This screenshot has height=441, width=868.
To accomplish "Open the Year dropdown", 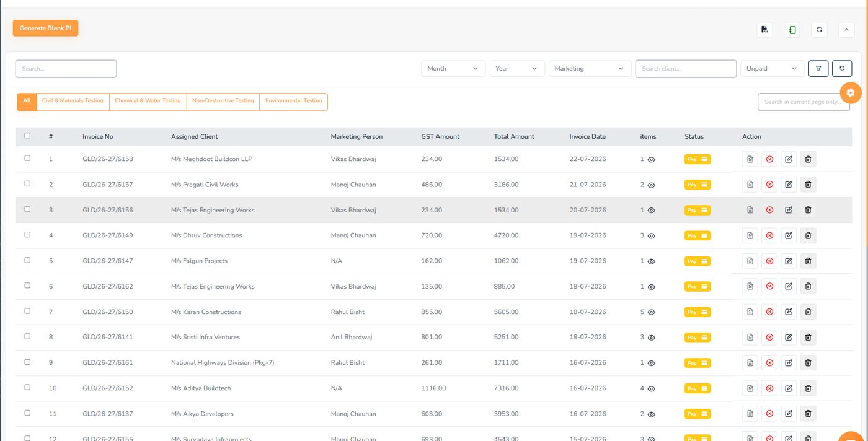I will point(517,69).
